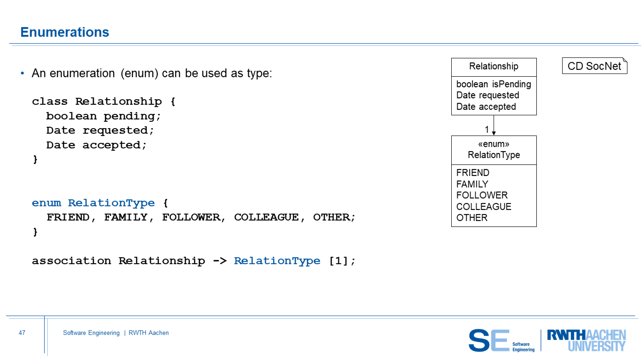Click blue RelationType in association line
The width and height of the screenshot is (644, 362).
tap(277, 261)
